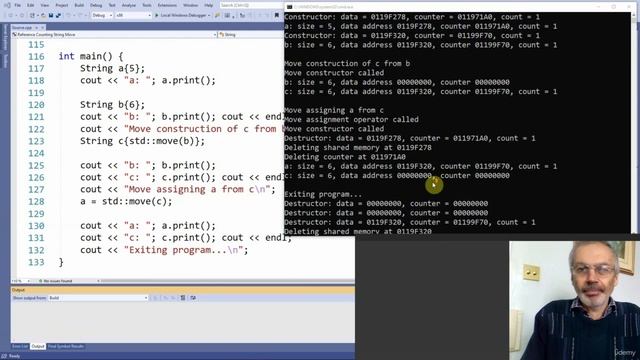Click 'Exiting program...' line in console window

[x=323, y=194]
